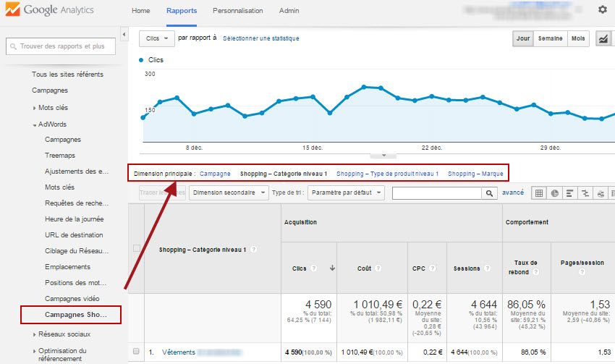Open the Dimension secondaire dropdown

pos(229,192)
